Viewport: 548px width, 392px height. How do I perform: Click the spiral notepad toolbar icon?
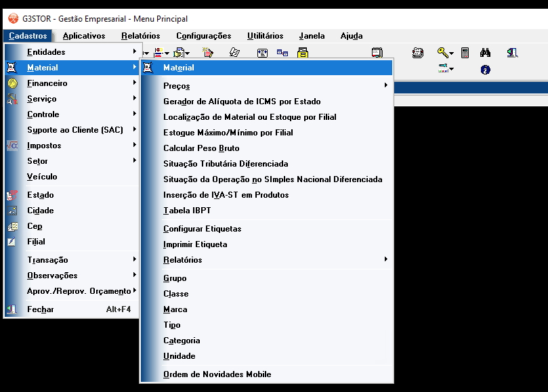[x=377, y=53]
